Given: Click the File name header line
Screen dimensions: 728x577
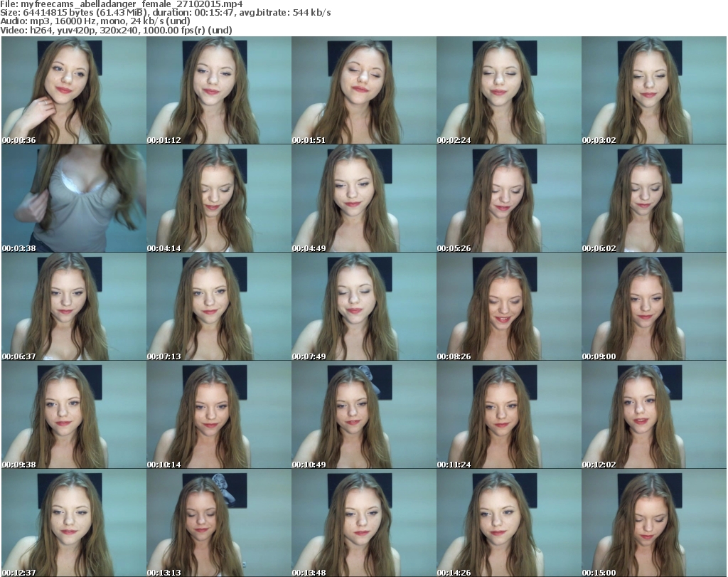Looking at the screenshot, I should (x=121, y=4).
